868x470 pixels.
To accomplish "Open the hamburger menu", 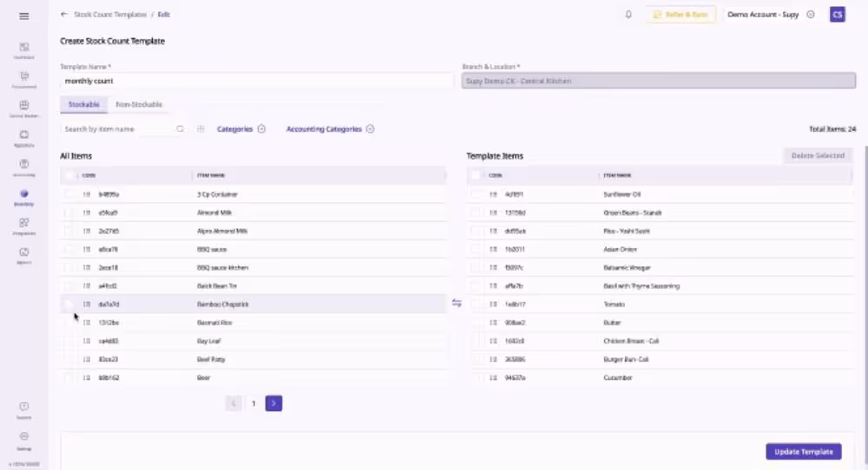I will point(23,16).
